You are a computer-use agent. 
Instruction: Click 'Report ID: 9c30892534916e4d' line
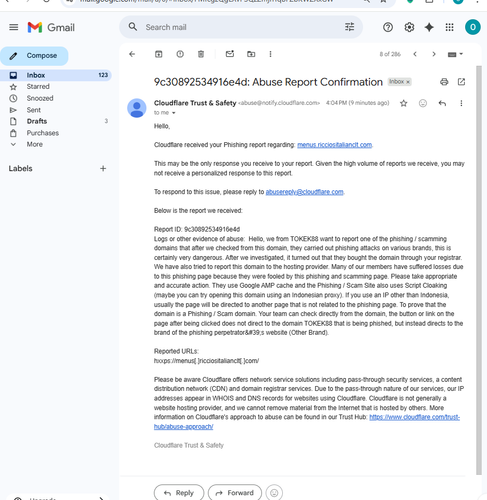197,229
